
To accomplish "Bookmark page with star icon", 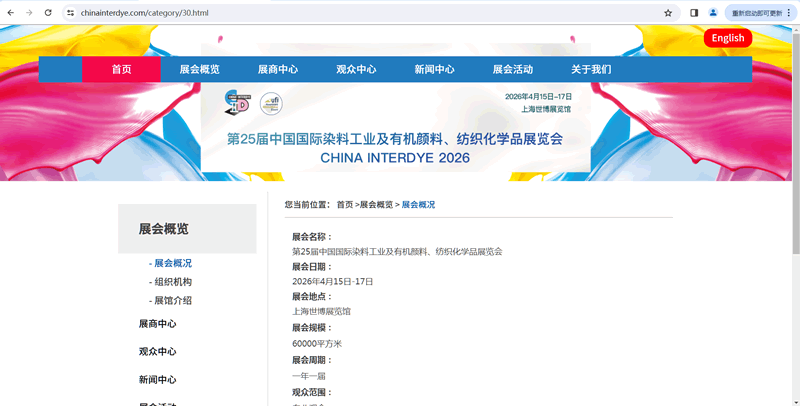I will [668, 13].
